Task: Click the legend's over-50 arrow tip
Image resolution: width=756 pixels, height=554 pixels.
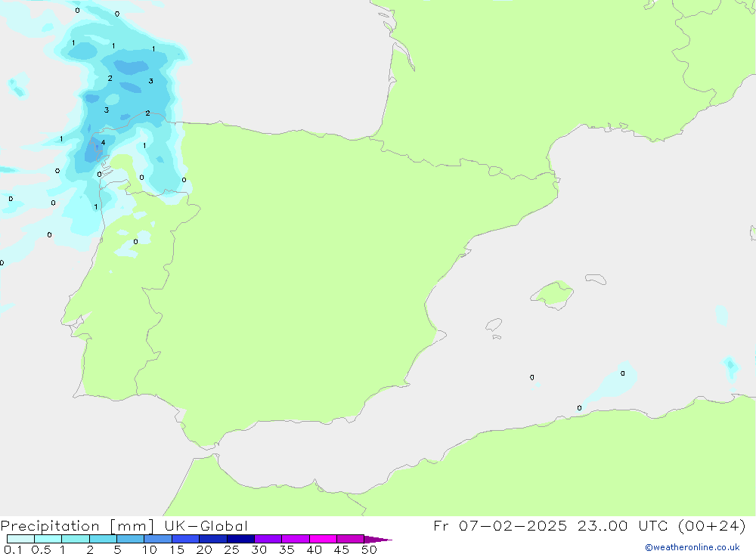Action: 379,540
